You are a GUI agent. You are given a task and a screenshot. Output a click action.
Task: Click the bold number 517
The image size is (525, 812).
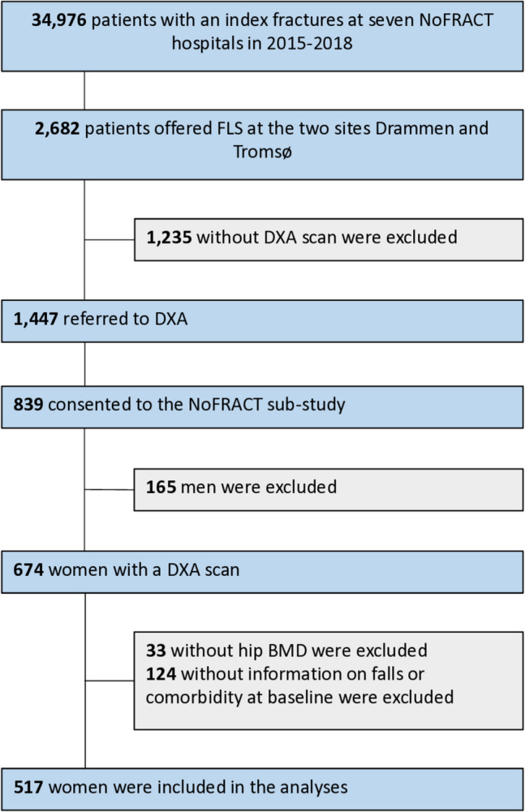[x=28, y=786]
